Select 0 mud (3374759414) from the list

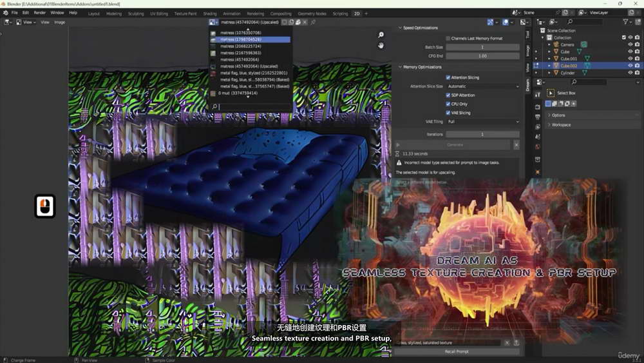[x=251, y=93]
